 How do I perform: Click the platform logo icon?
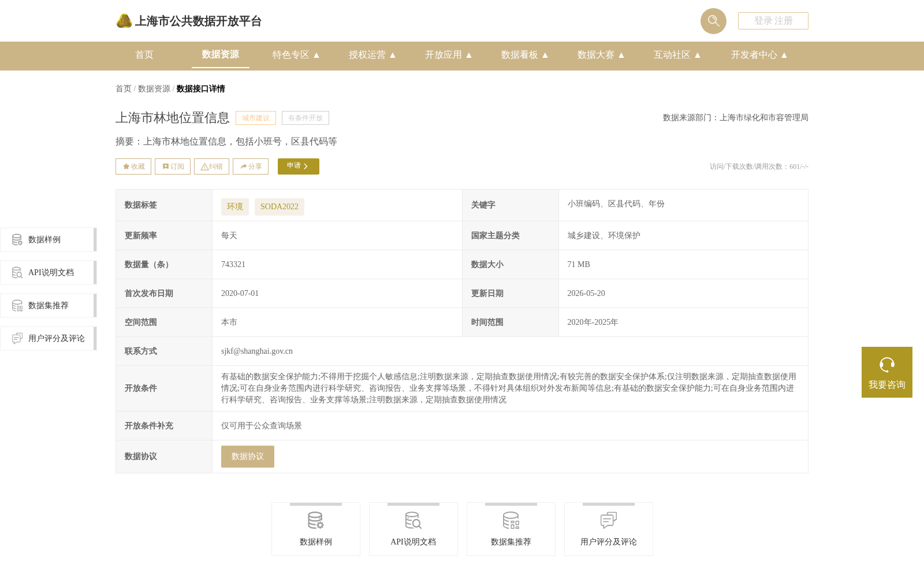pos(124,21)
